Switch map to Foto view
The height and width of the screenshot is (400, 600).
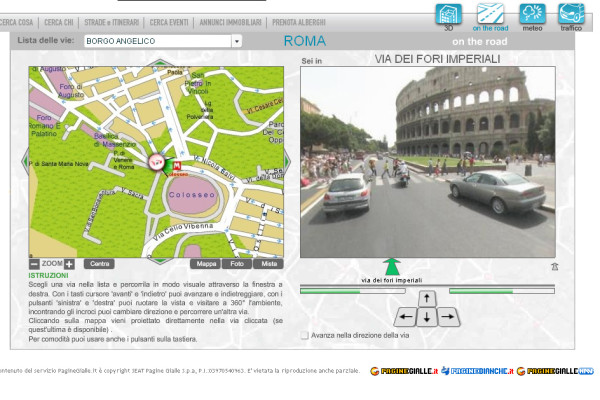pos(237,264)
